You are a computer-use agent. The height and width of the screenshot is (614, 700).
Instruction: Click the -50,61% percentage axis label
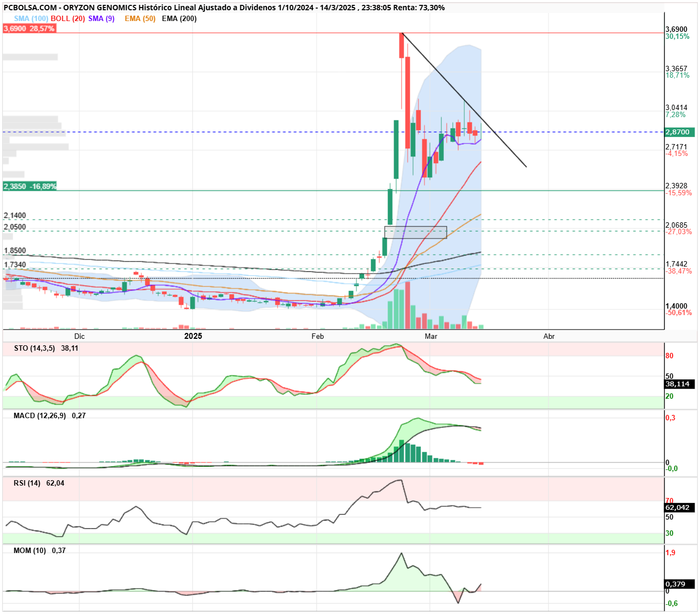tap(678, 313)
